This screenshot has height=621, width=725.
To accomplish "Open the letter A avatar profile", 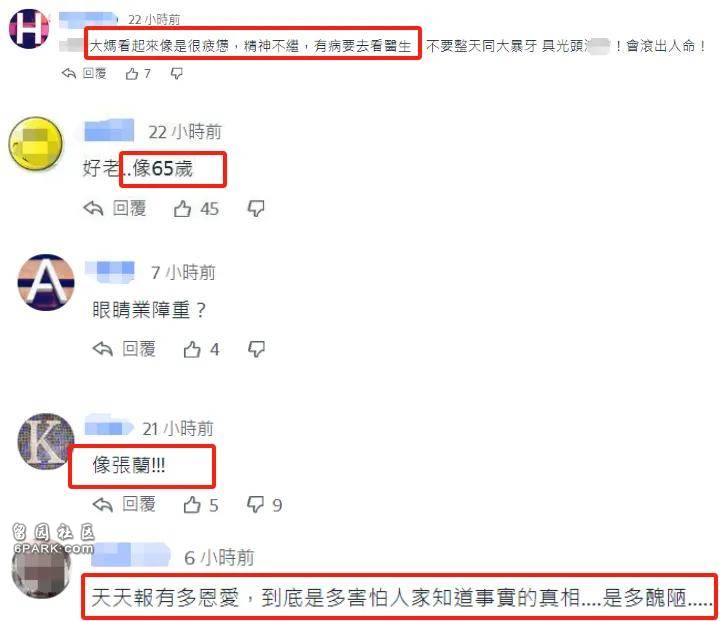I will pos(46,282).
